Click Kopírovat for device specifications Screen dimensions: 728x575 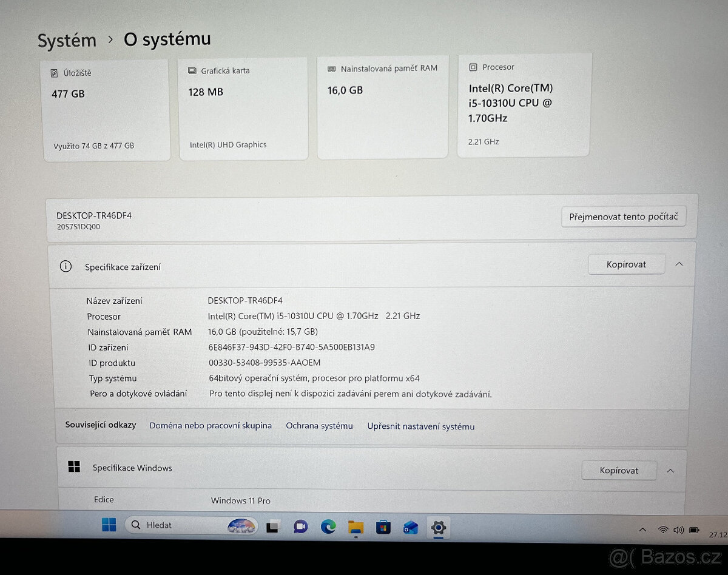pos(626,264)
